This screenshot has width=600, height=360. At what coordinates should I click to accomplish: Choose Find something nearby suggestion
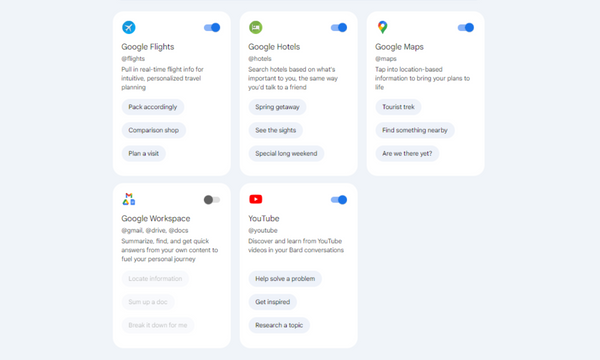(x=415, y=130)
